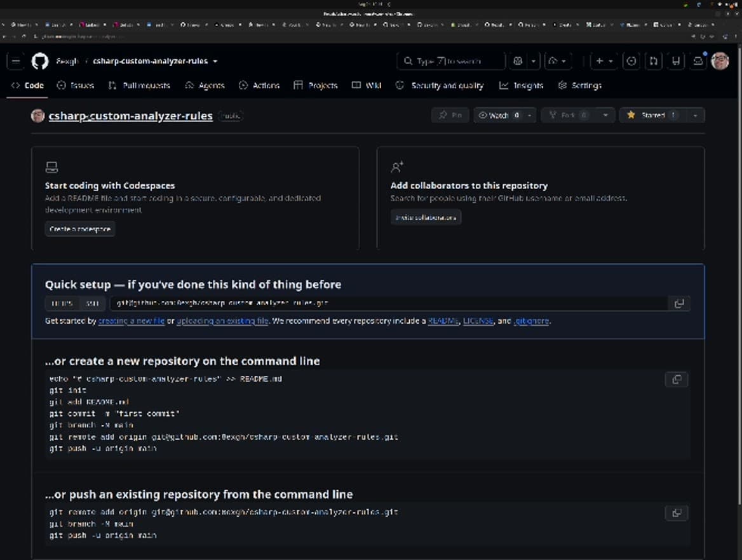Image resolution: width=742 pixels, height=560 pixels.
Task: Select the SSH clone protocol
Action: pyautogui.click(x=92, y=303)
